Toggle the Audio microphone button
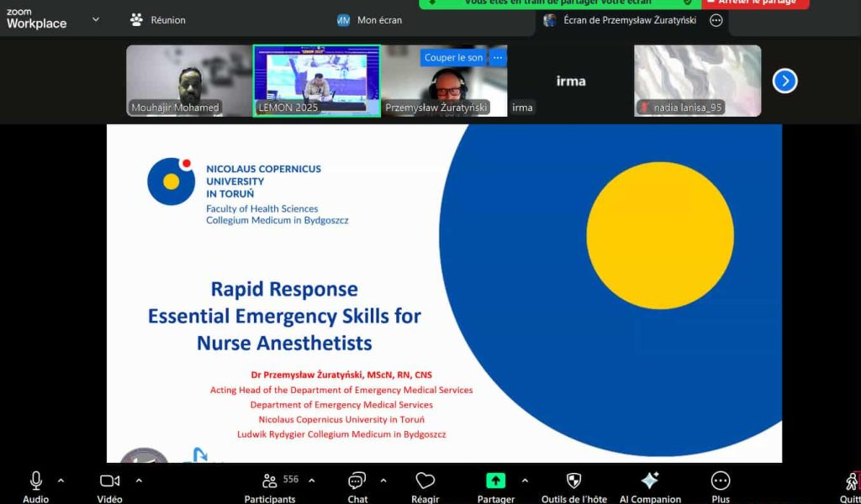This screenshot has width=861, height=504. point(35,480)
